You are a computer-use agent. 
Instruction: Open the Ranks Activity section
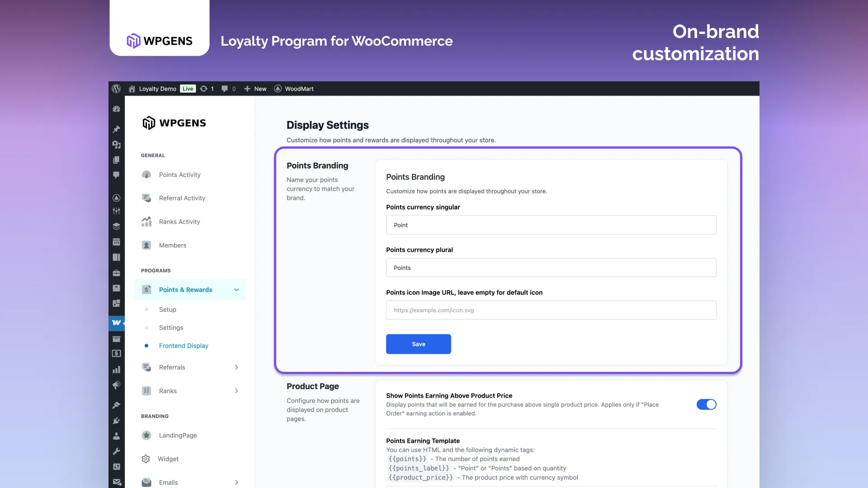coord(179,221)
